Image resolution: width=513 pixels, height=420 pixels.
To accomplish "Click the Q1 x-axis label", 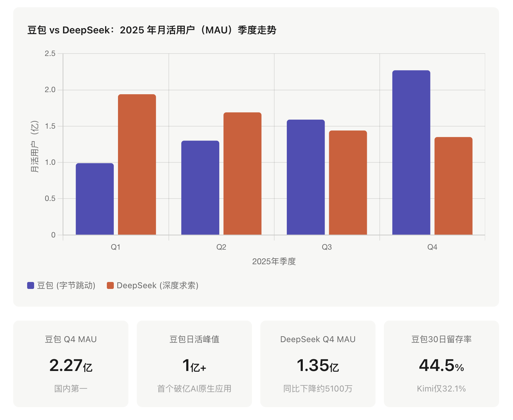I will click(116, 247).
